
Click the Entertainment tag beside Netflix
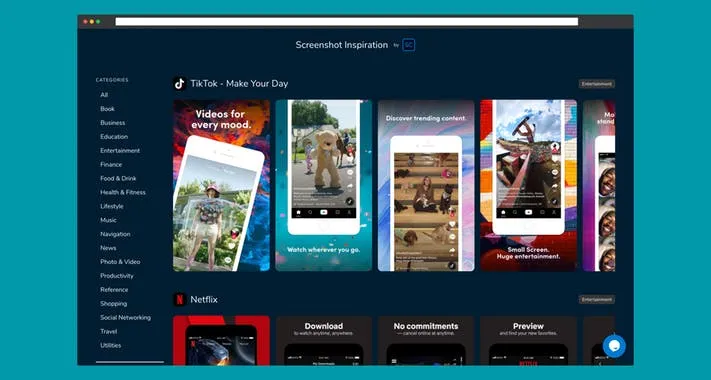tap(597, 300)
